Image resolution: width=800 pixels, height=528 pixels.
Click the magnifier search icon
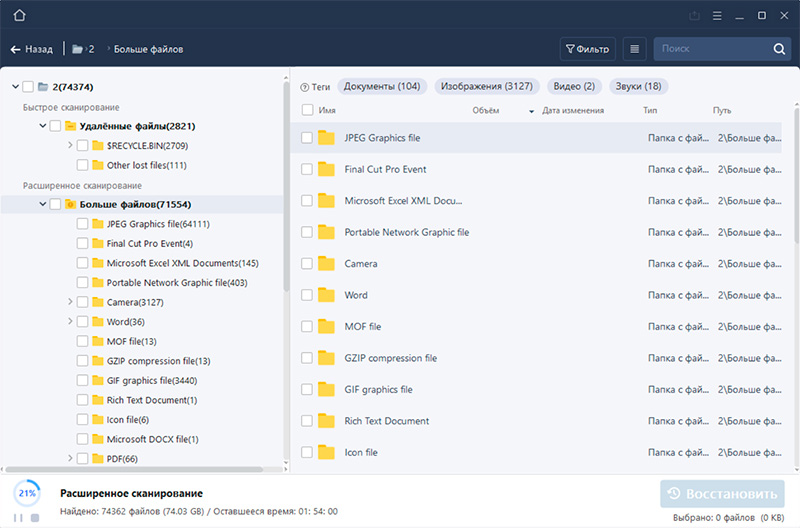click(x=779, y=49)
